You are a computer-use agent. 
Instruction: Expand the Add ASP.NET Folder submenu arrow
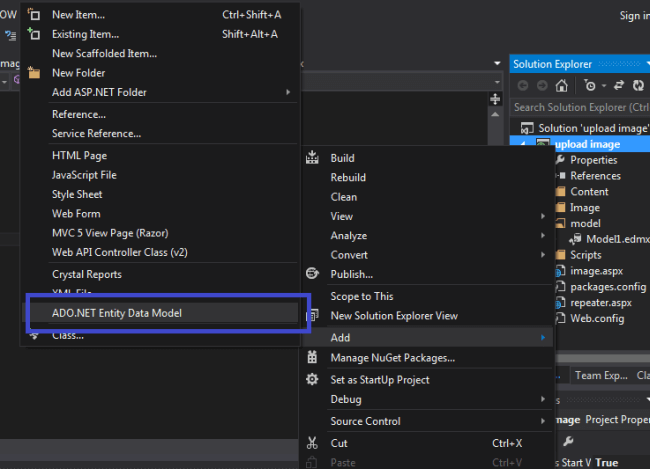[288, 92]
